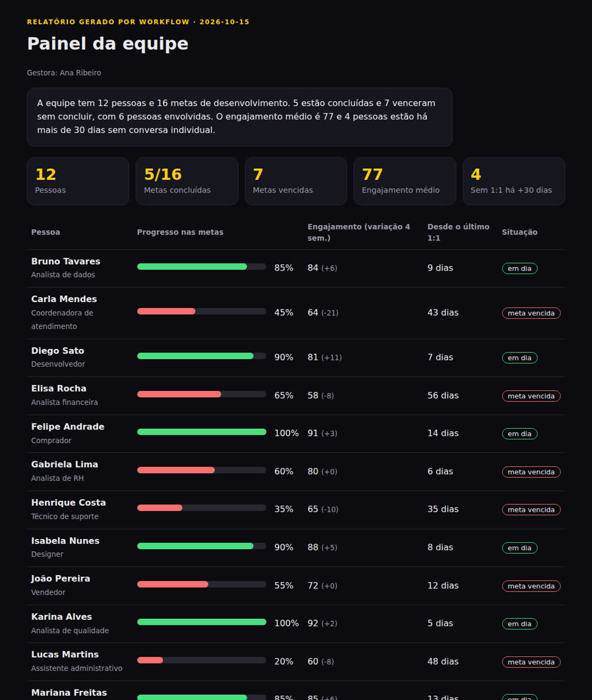This screenshot has width=592, height=700.
Task: Click the name 'Gabriela Lima'
Action: pos(65,464)
